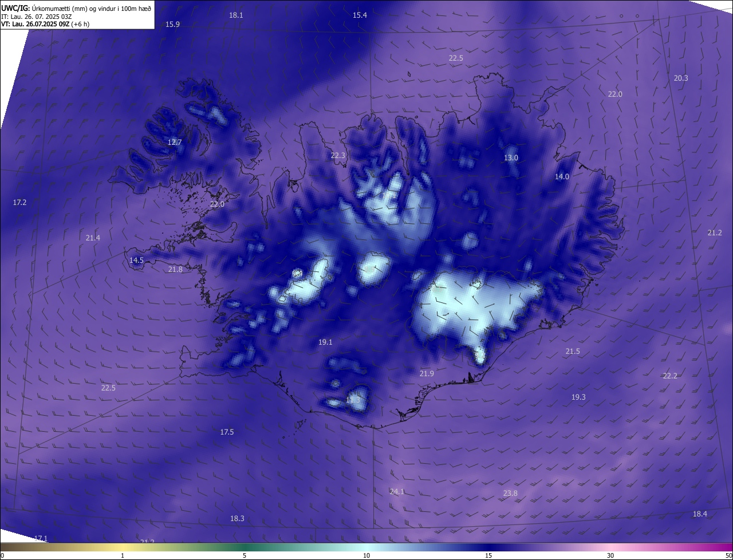The image size is (733, 560).
Task: Click the colorbar label 0
Action: [x=2, y=555]
